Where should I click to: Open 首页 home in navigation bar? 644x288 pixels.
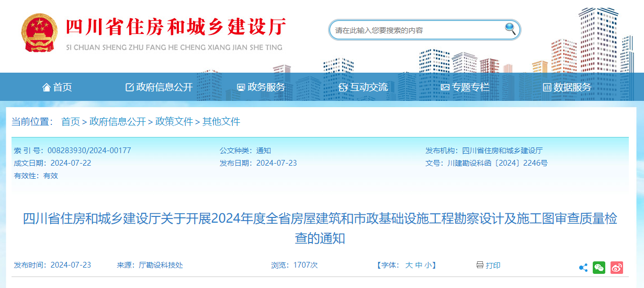[57, 87]
